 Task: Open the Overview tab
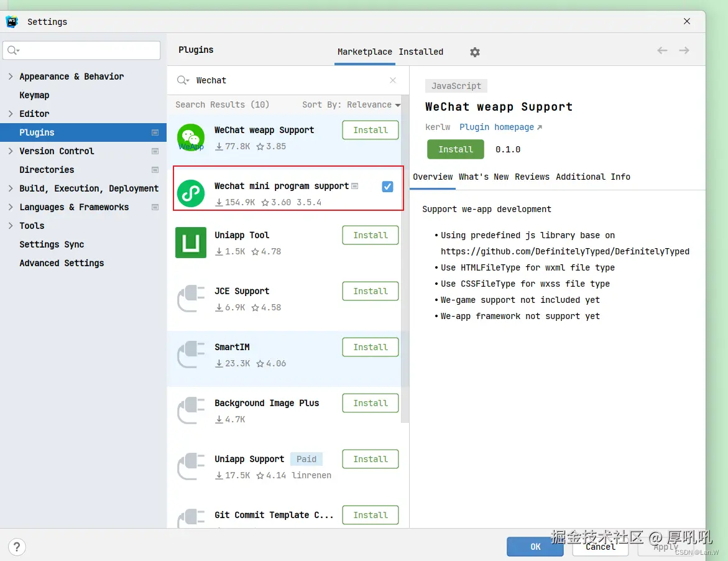433,177
